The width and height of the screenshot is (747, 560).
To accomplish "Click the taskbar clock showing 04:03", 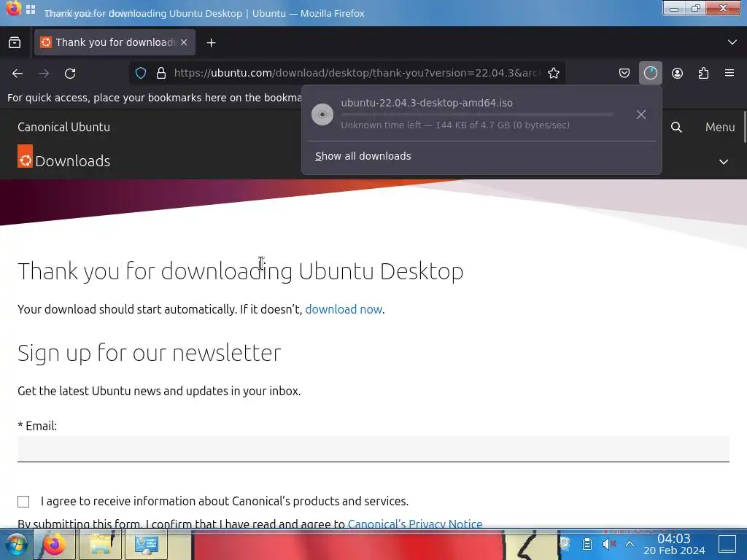I will [673, 544].
